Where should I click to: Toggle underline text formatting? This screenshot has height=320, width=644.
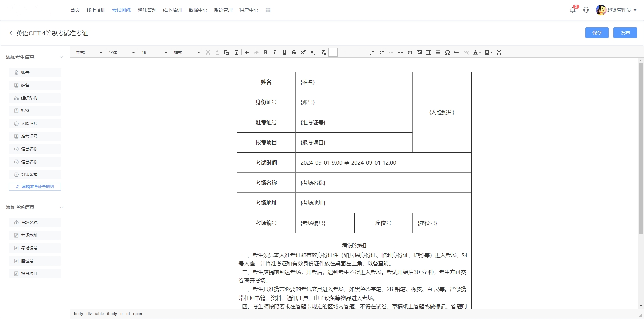(284, 52)
